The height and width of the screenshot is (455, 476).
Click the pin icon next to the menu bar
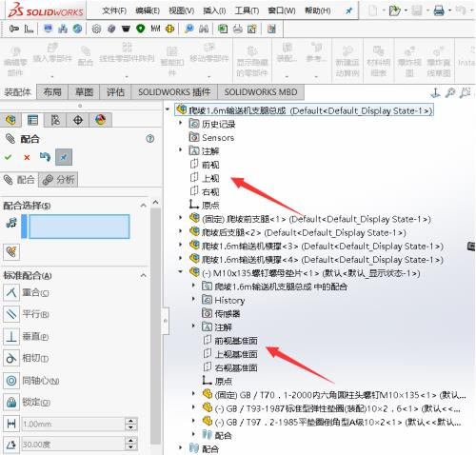[x=348, y=10]
